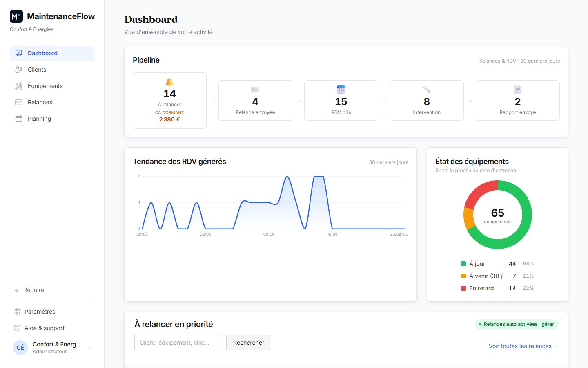Click the MaintenanceFlow logo icon
588x368 pixels.
16,16
